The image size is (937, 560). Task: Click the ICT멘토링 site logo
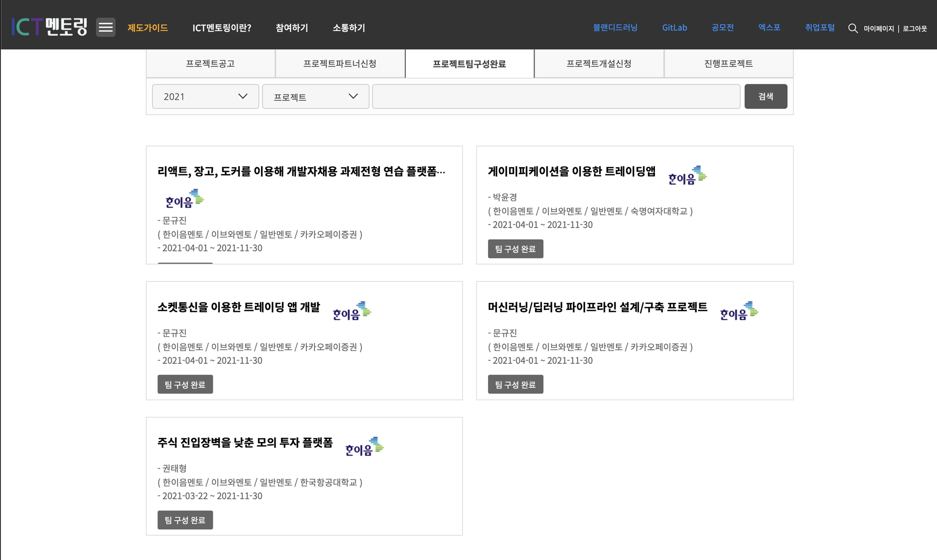pos(50,27)
